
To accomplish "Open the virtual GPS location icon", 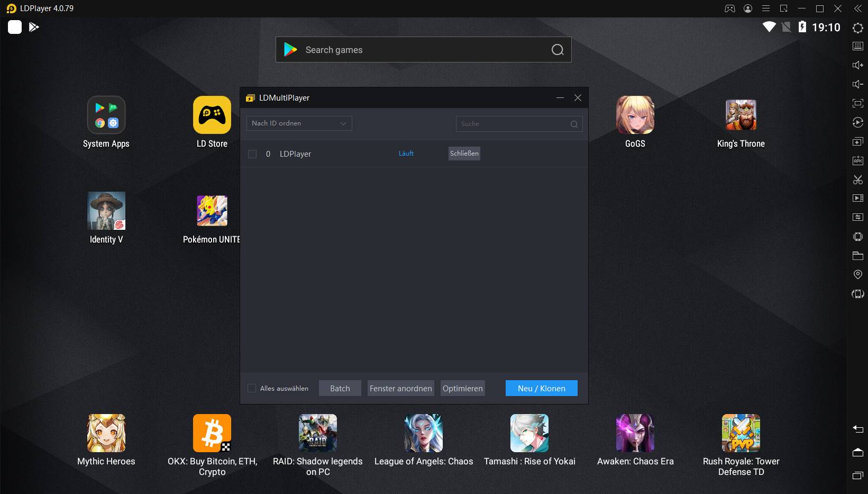I will (858, 274).
